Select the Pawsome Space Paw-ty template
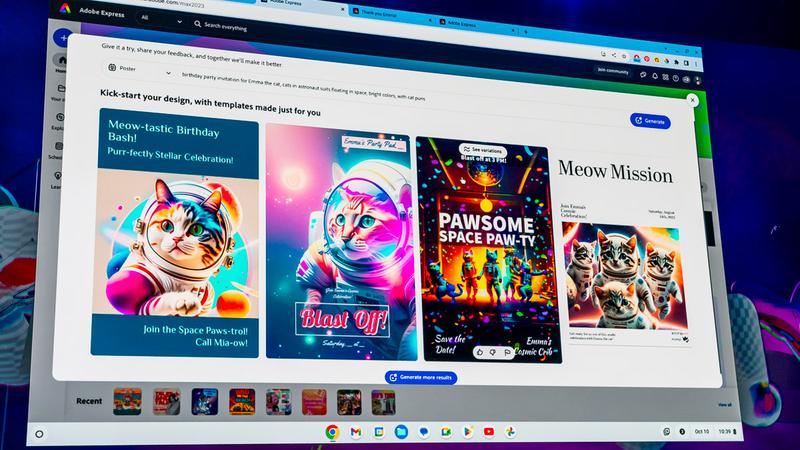This screenshot has width=800, height=450. (x=488, y=250)
